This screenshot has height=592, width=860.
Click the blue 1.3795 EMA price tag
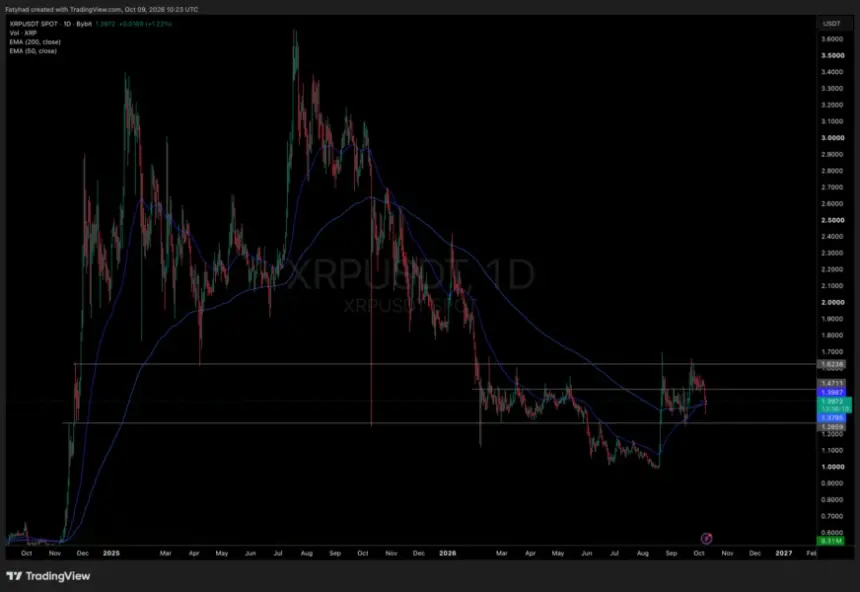[831, 418]
